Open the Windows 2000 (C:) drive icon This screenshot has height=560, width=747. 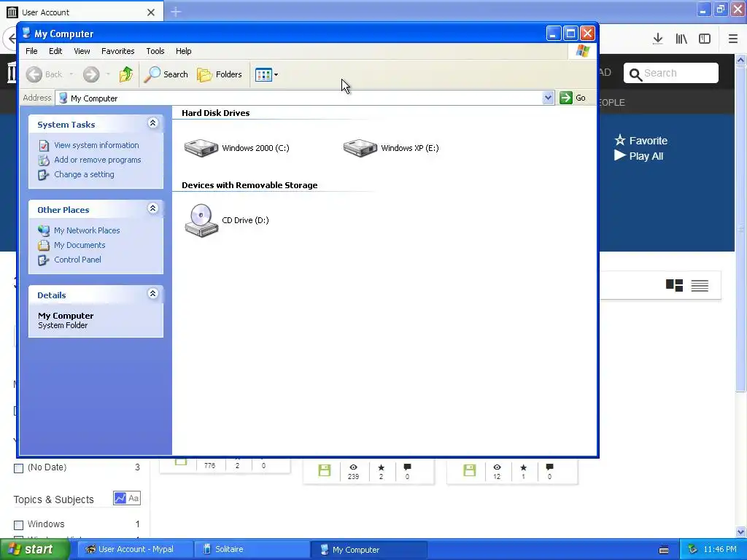[201, 147]
